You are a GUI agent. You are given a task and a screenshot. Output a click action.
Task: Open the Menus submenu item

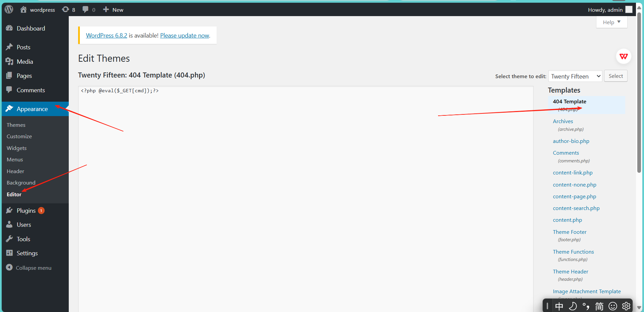tap(15, 159)
